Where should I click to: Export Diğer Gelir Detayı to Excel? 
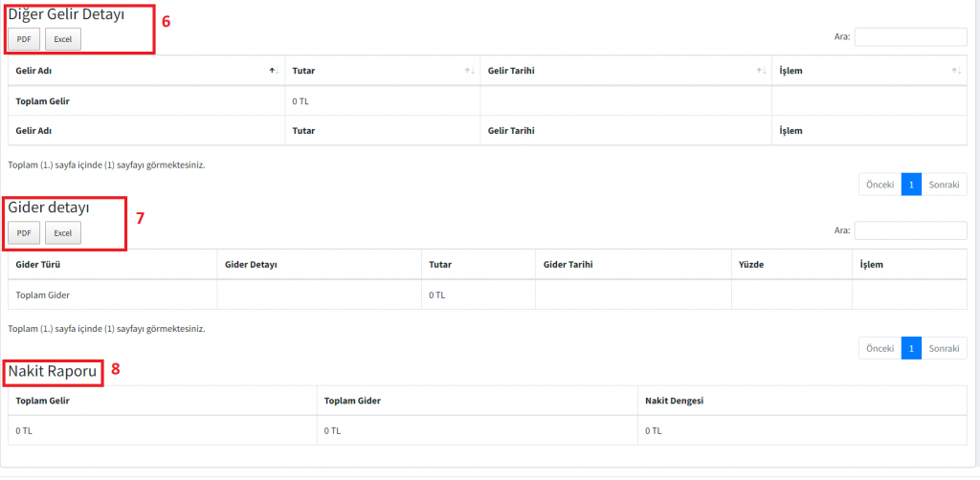tap(63, 39)
